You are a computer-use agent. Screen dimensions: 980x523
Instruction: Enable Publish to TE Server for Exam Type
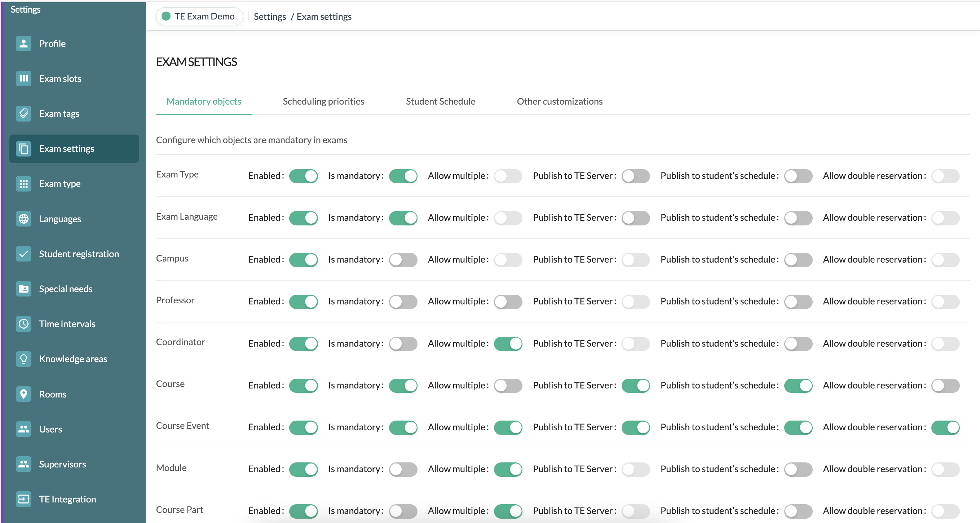(x=636, y=176)
